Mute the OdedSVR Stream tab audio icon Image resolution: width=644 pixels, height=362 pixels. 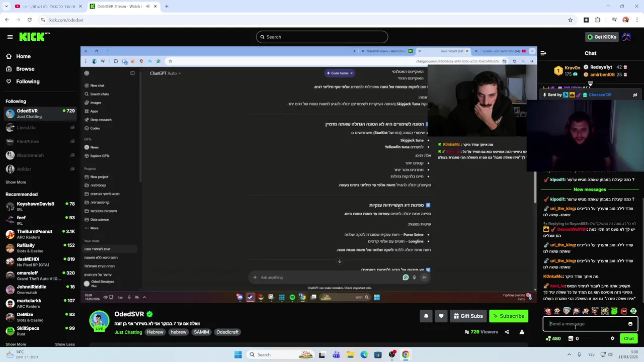click(147, 7)
